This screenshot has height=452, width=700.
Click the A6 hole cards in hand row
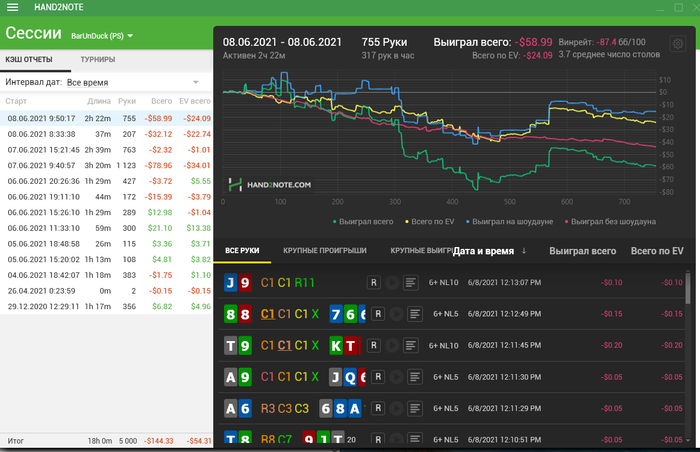(238, 408)
